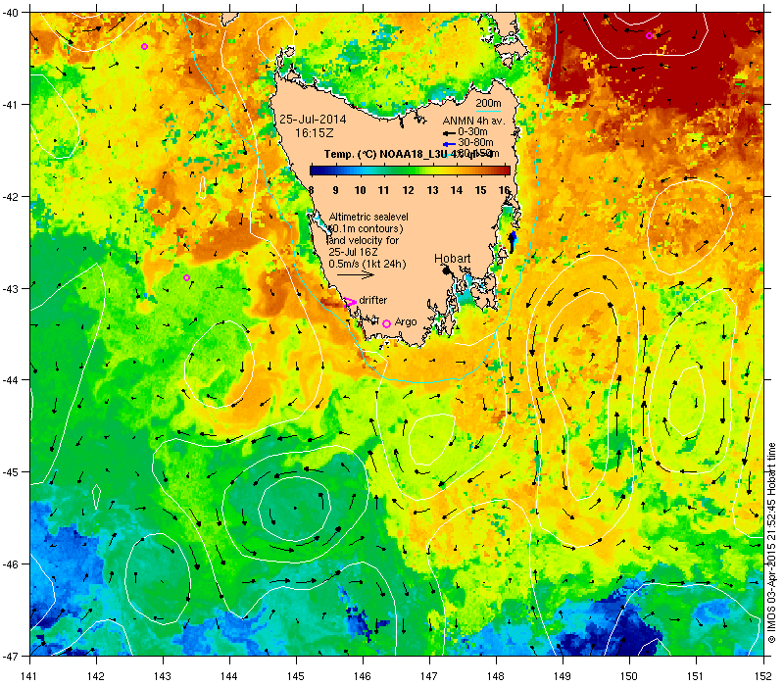This screenshot has height=686, width=784.
Task: Click longitude axis label '152'
Action: [x=763, y=676]
